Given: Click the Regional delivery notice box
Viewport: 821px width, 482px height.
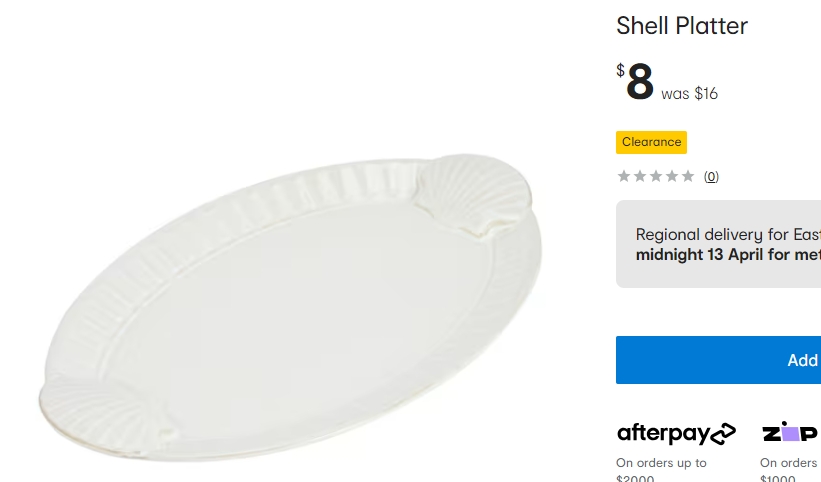Looking at the screenshot, I should pyautogui.click(x=718, y=244).
